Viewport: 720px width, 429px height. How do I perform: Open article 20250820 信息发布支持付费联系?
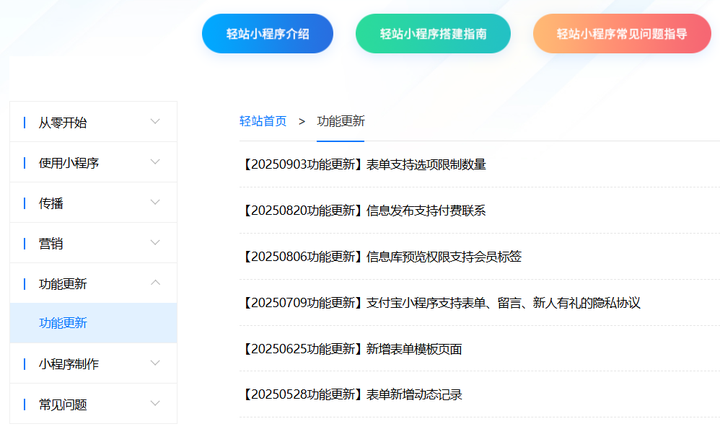(x=364, y=210)
